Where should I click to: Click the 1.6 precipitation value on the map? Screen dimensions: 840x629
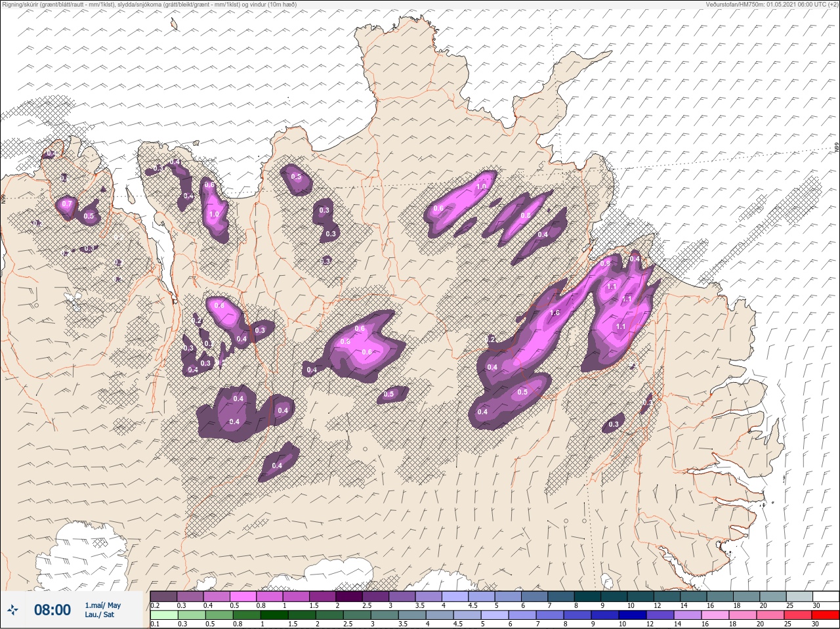pos(554,313)
